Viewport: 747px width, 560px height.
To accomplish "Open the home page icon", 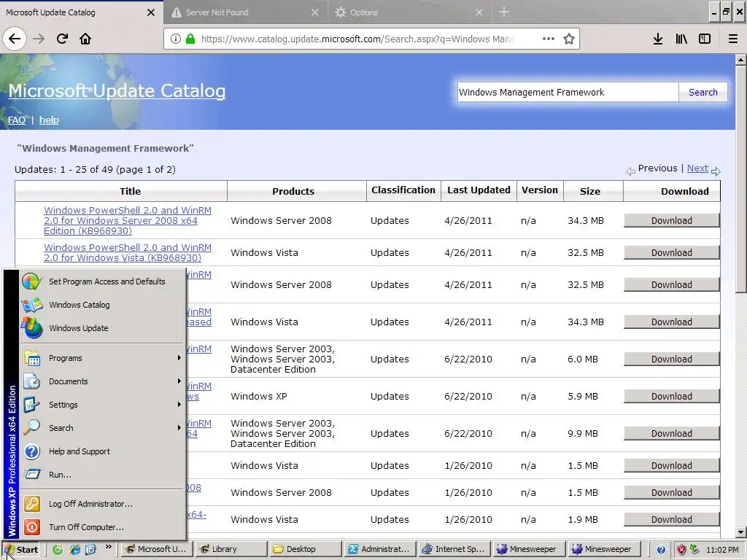I will click(x=85, y=39).
